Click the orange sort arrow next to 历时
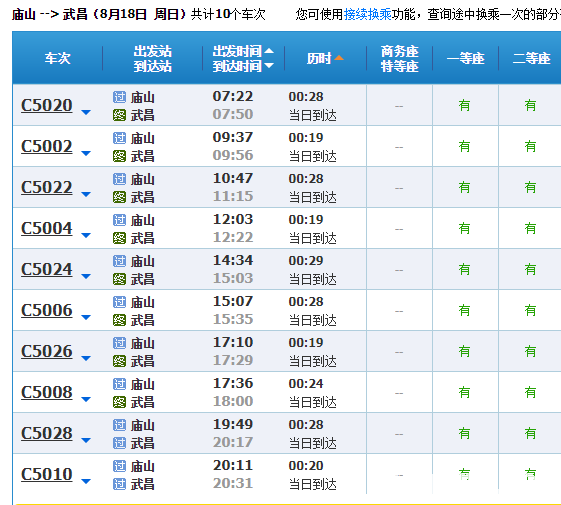 click(x=338, y=58)
